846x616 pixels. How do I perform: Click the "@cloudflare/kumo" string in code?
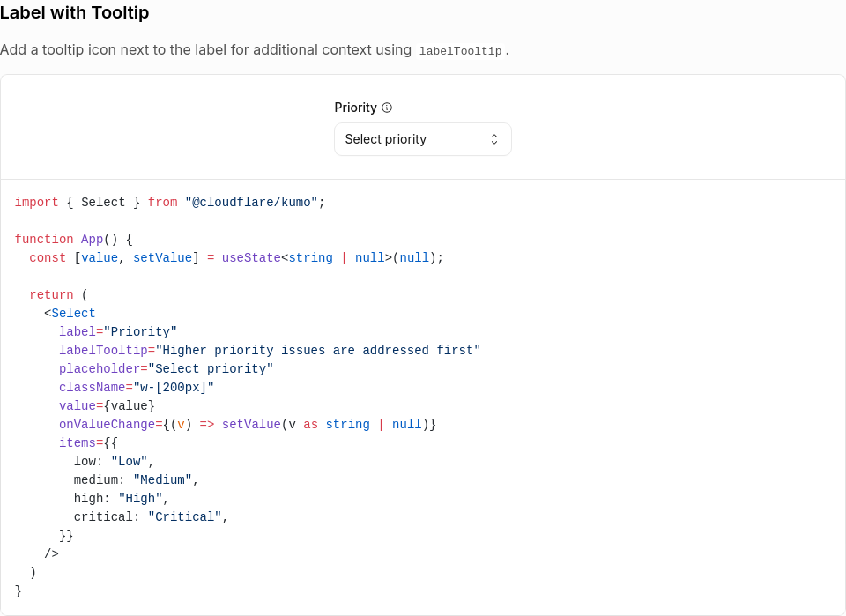251,203
